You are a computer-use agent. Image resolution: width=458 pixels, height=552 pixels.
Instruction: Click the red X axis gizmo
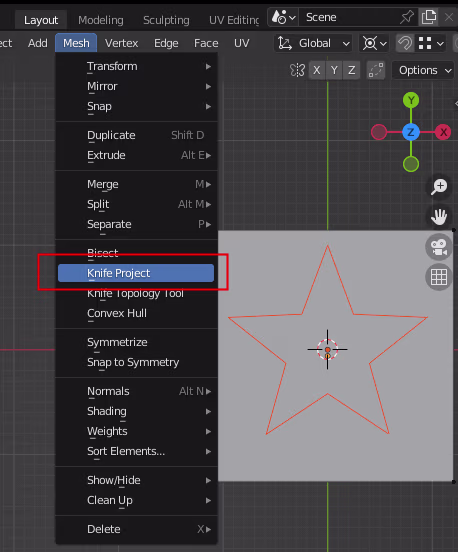[x=443, y=132]
